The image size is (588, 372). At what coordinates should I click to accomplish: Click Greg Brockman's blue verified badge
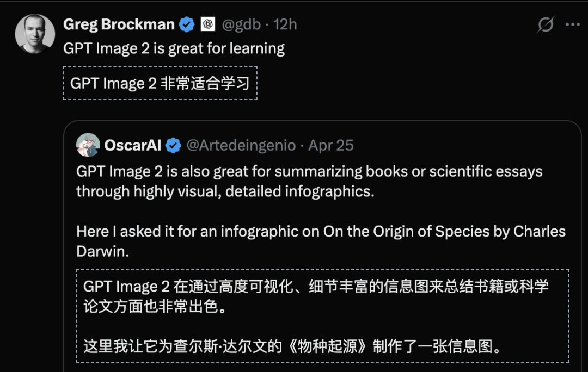187,24
